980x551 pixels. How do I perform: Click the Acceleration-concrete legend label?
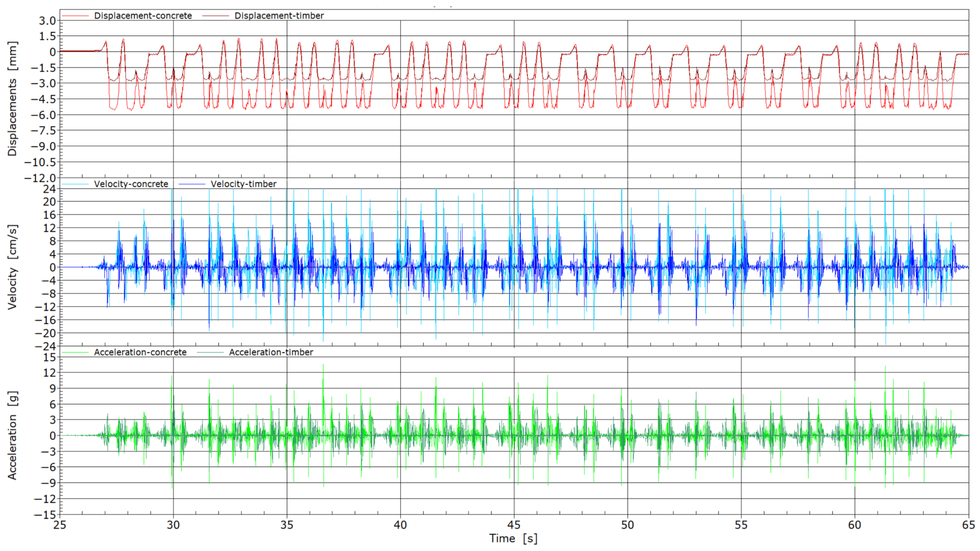click(x=140, y=352)
